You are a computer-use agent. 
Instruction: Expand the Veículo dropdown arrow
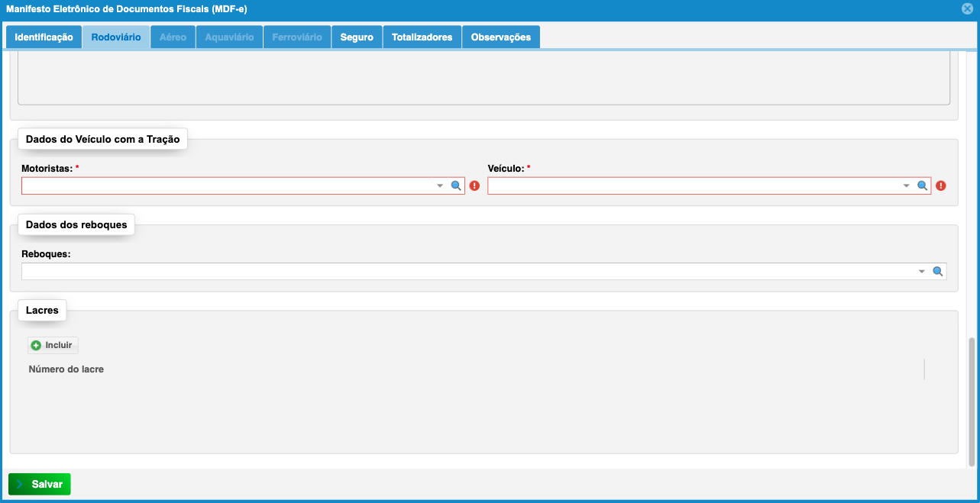907,185
